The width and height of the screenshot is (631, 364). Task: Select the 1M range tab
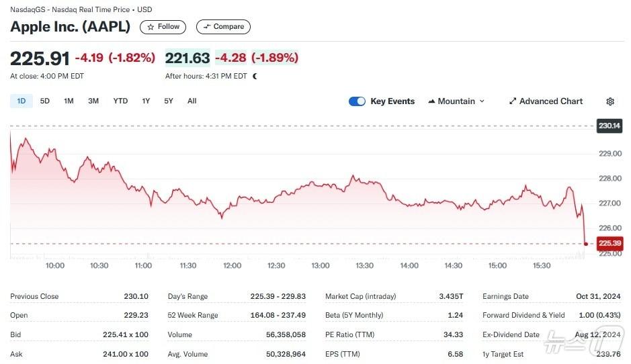point(69,101)
